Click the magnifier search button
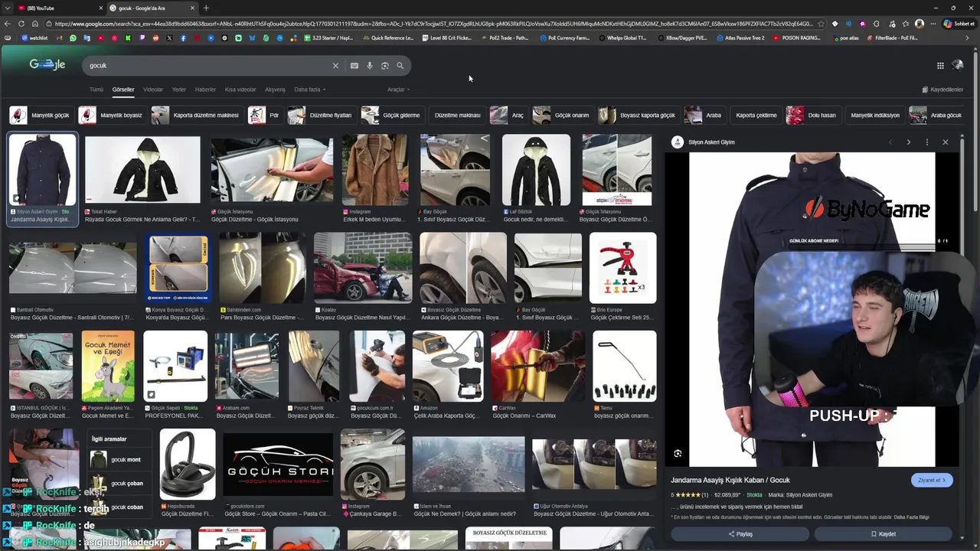980x551 pixels. pyautogui.click(x=400, y=66)
